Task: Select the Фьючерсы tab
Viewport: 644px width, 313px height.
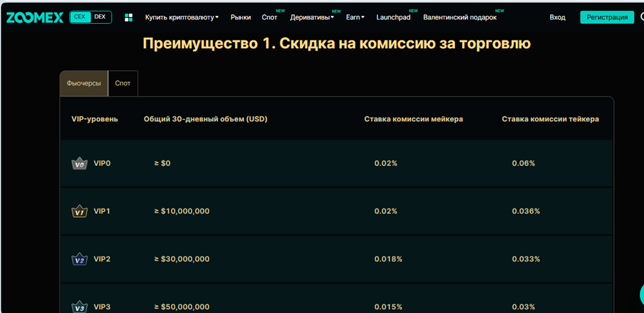Action: 84,83
